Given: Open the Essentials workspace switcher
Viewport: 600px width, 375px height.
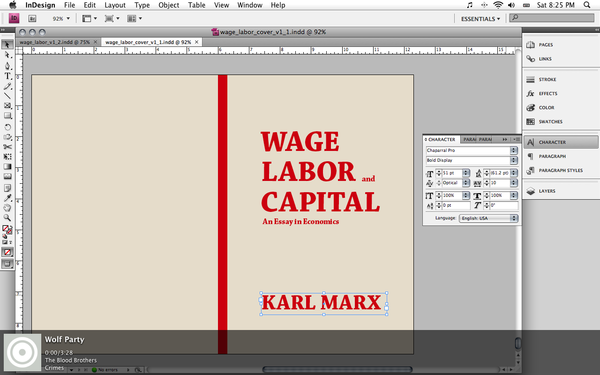Looking at the screenshot, I should coord(480,19).
